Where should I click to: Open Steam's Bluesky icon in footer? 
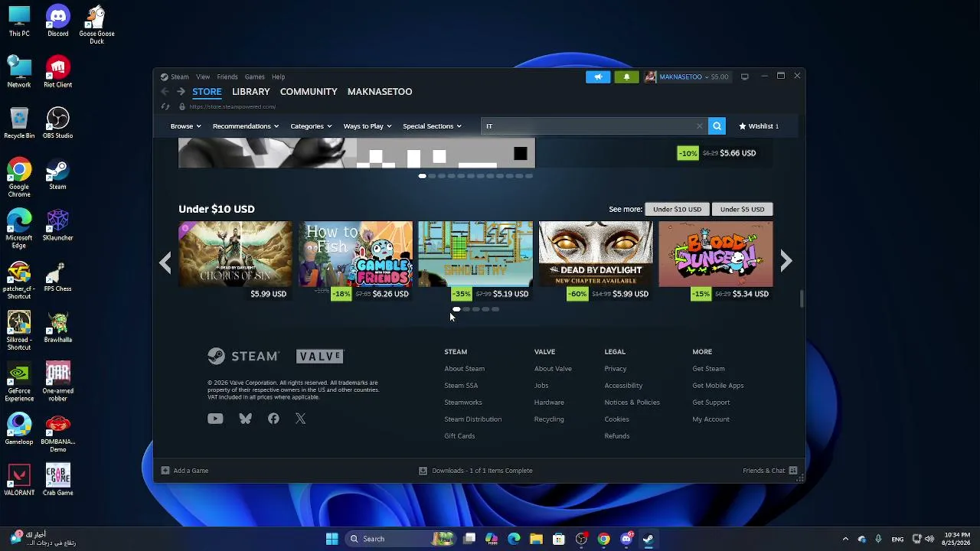(245, 419)
